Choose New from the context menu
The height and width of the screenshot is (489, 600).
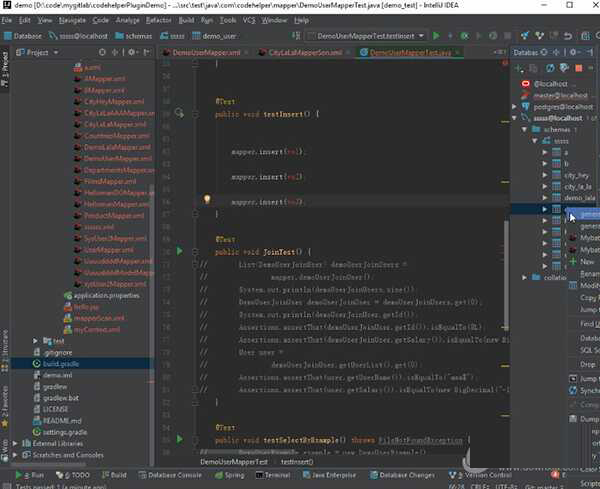[x=588, y=261]
